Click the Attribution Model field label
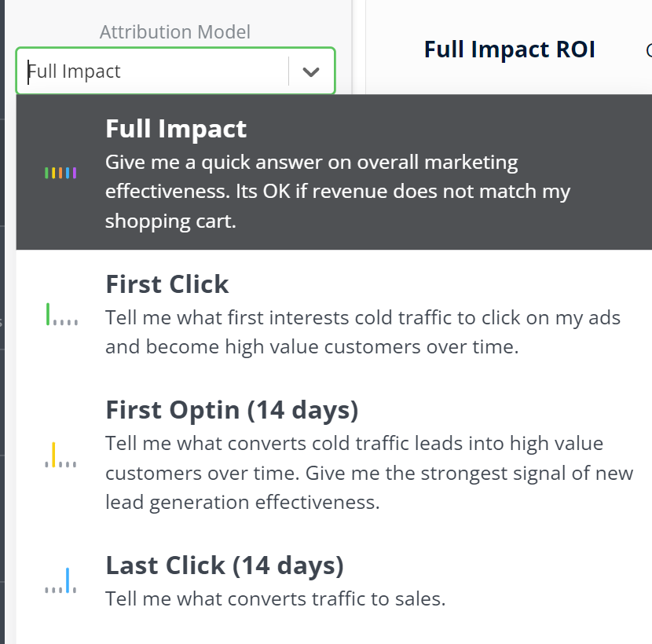Screen dimensions: 652x644 [x=175, y=32]
